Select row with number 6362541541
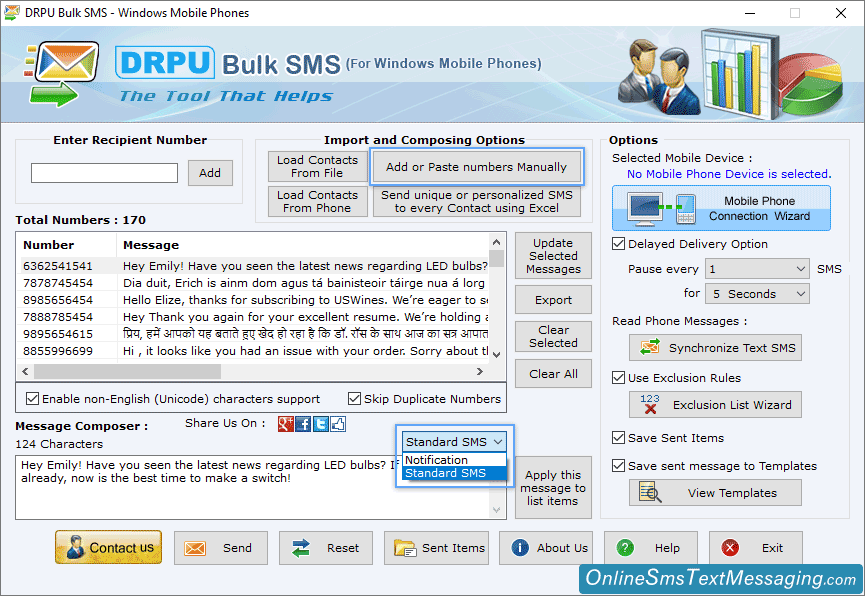 [x=254, y=266]
